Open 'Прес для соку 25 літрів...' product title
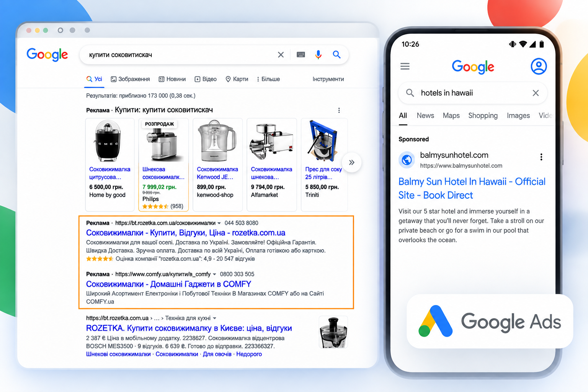Image resolution: width=588 pixels, height=392 pixels. coord(323,173)
